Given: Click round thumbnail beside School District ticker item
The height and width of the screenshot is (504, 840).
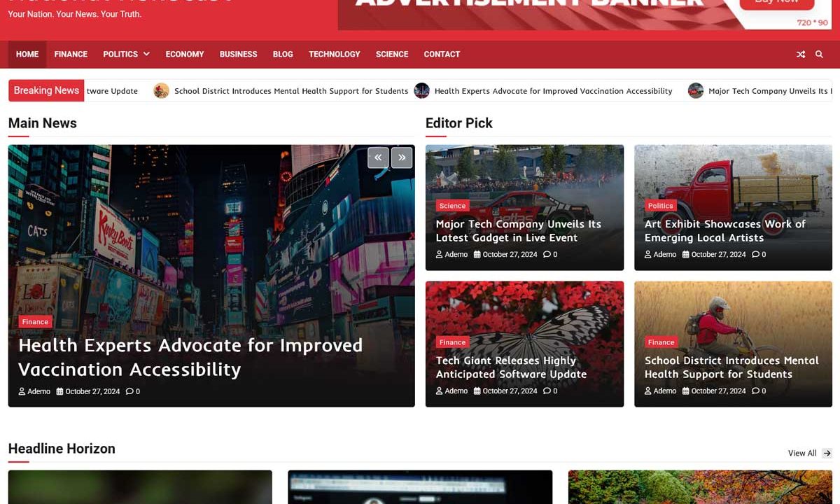Looking at the screenshot, I should point(162,91).
